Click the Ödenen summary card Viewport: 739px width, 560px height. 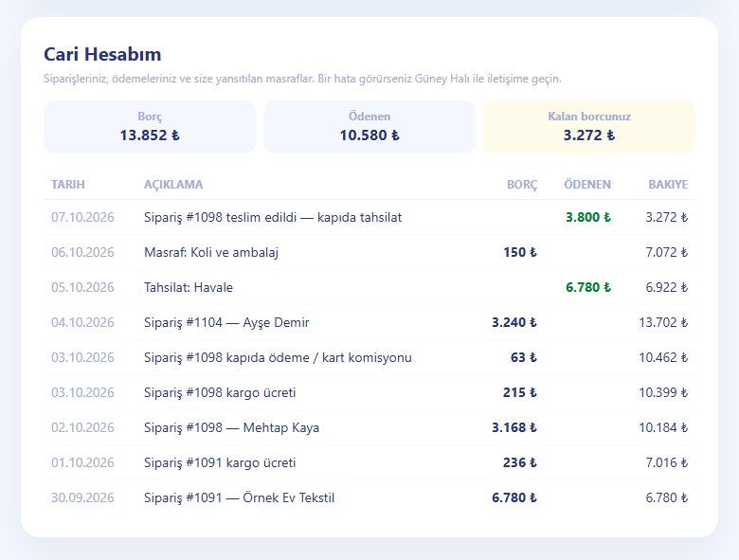(x=369, y=127)
